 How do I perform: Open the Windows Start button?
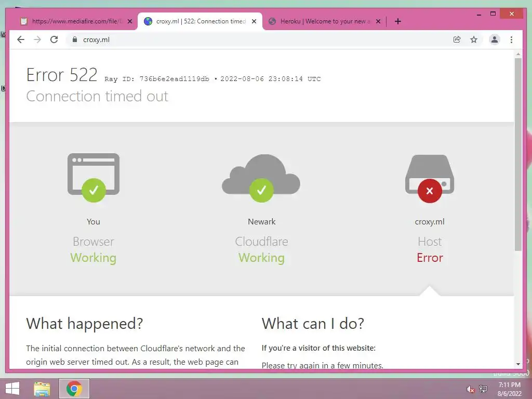pos(12,389)
